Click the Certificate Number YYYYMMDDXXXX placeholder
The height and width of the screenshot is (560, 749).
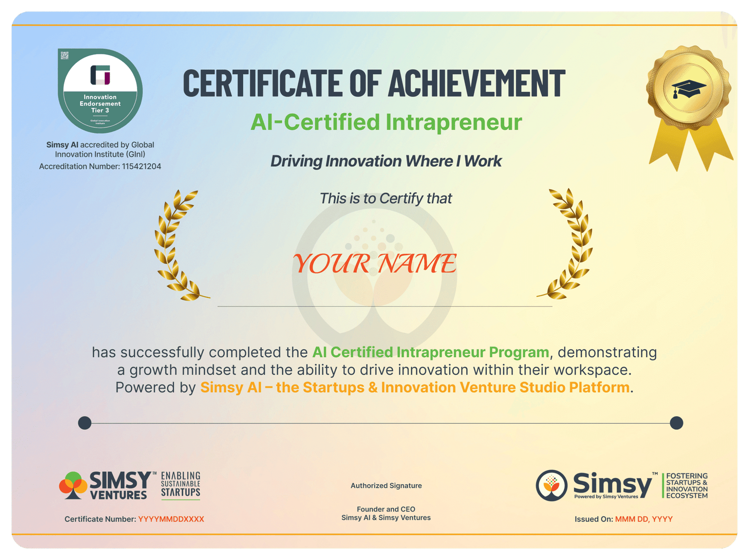tap(171, 519)
